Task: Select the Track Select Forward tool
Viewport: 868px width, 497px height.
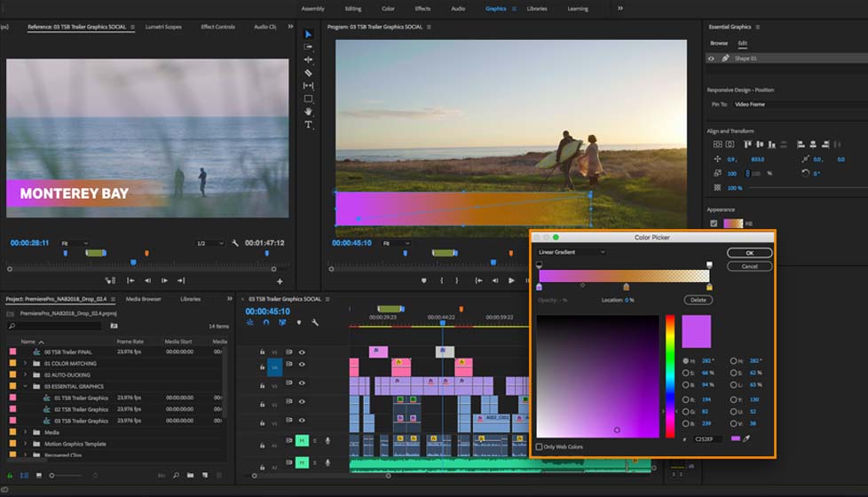Action: (308, 47)
